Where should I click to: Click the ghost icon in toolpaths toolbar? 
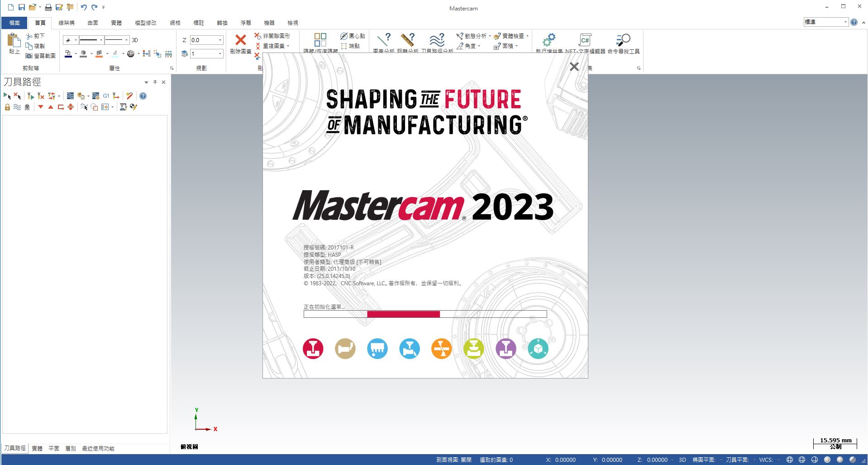coord(27,107)
